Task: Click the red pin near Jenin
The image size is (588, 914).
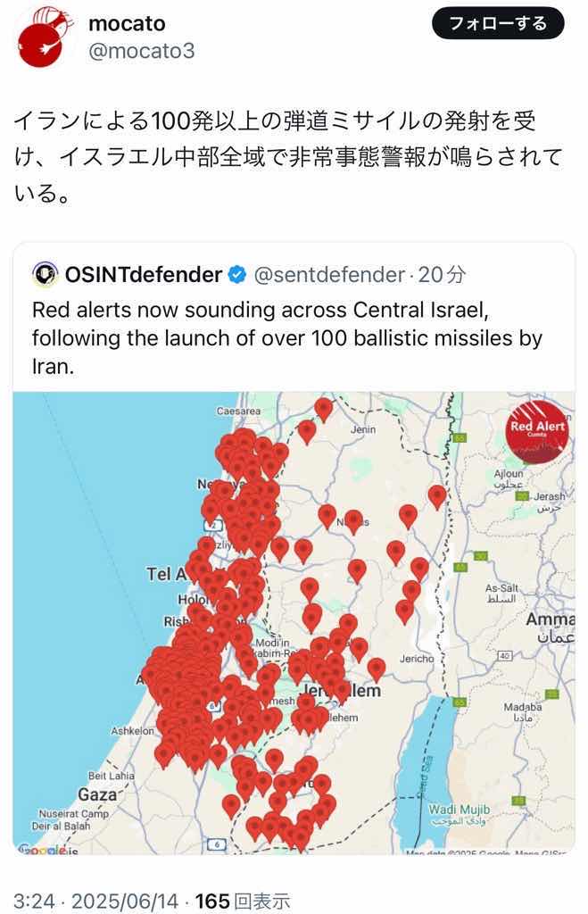Action: pos(323,410)
